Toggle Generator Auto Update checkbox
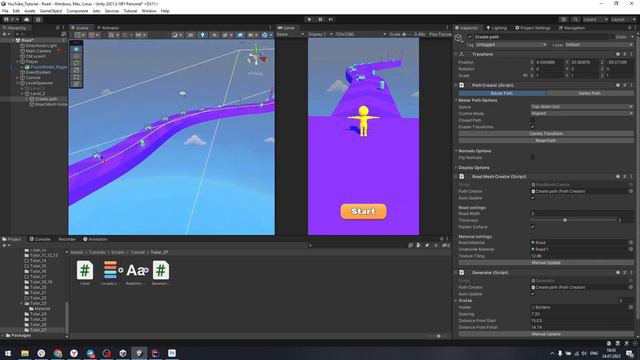Viewport: 640px width, 360px height. pos(533,294)
